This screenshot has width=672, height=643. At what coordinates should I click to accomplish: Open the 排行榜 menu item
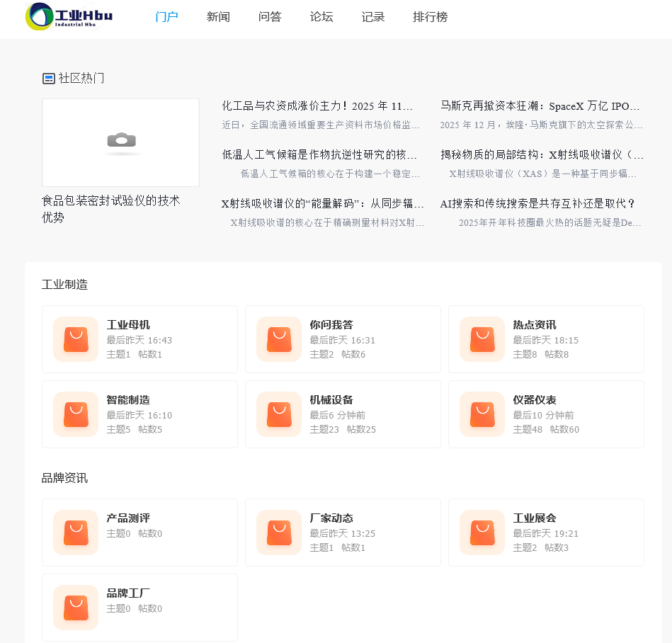pos(430,17)
